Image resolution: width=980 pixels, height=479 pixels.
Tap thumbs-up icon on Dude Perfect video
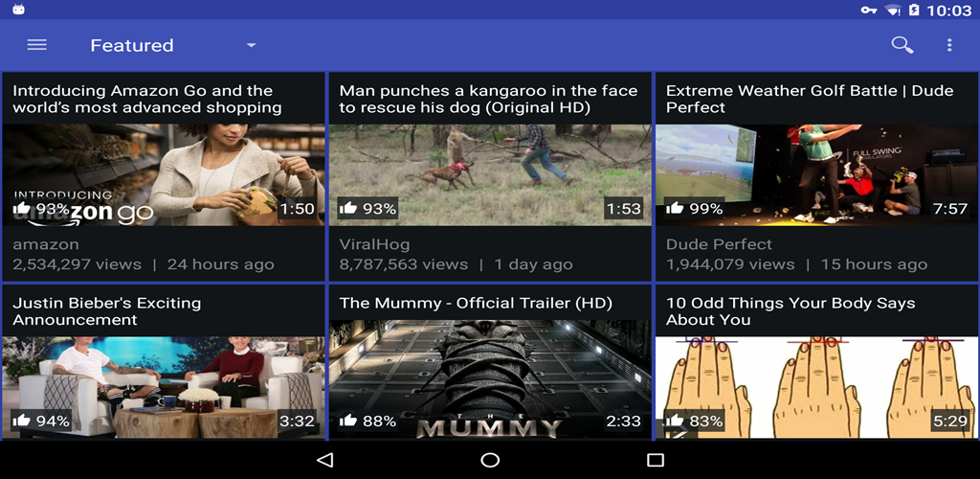click(675, 208)
